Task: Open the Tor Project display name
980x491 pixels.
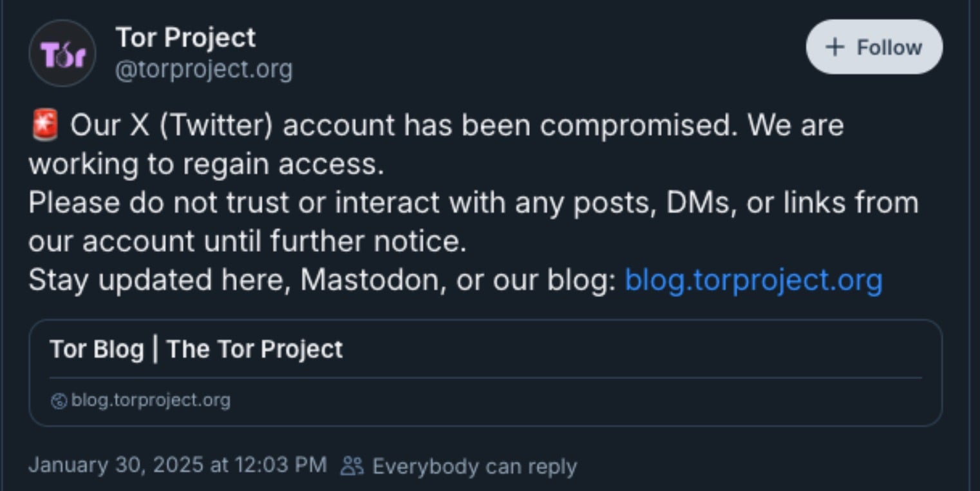Action: [185, 37]
